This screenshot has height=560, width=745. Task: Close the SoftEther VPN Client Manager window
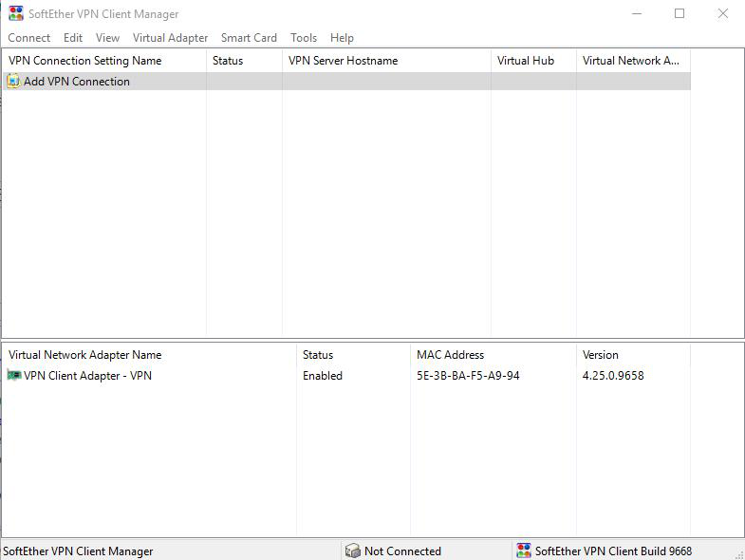click(x=722, y=14)
